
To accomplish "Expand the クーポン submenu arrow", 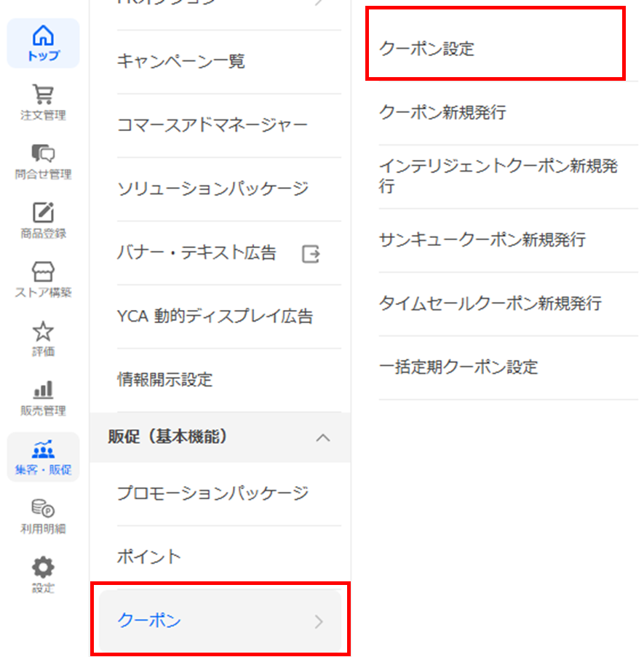I will (x=318, y=621).
